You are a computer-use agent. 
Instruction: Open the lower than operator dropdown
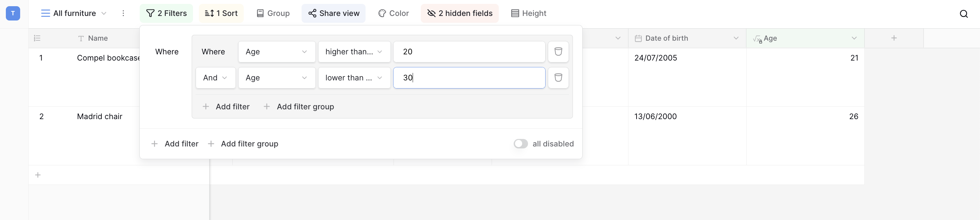pyautogui.click(x=354, y=78)
